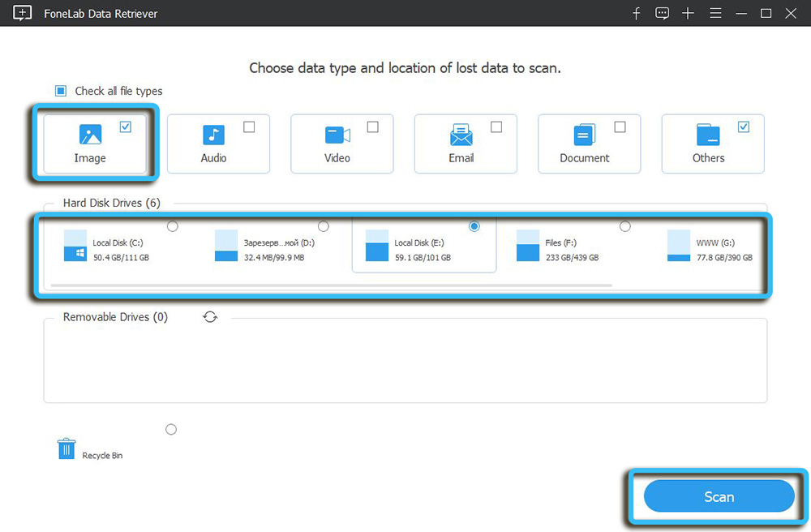Select the (D:) drive radio button
This screenshot has width=811, height=532.
tap(324, 226)
